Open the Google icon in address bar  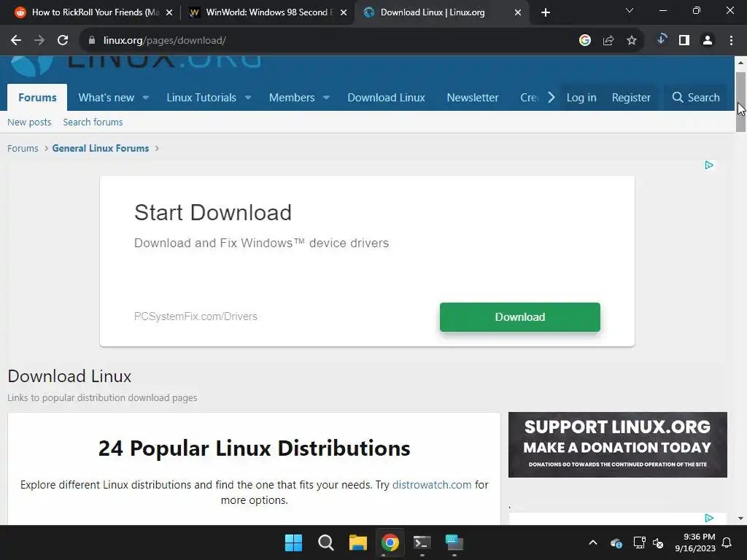coord(585,41)
